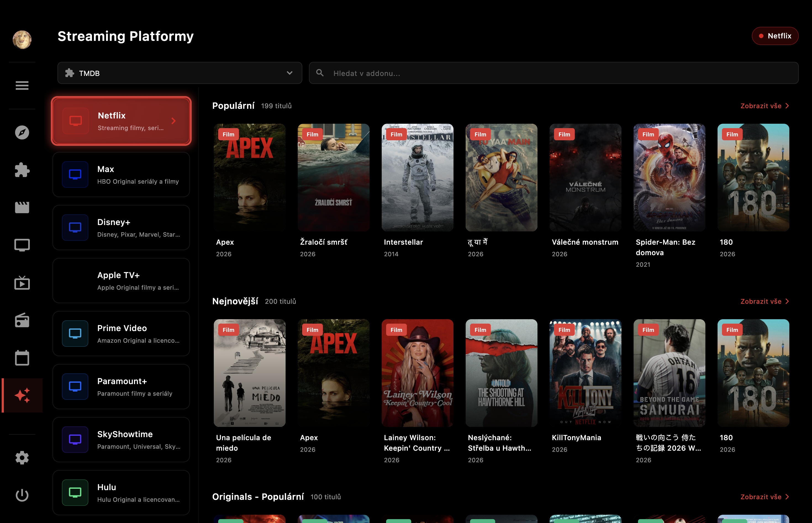Open Una película de miedo poster

tap(250, 373)
